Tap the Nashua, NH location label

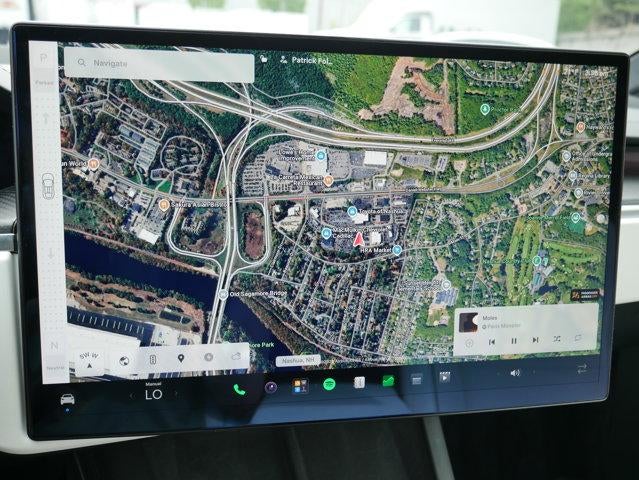[298, 361]
